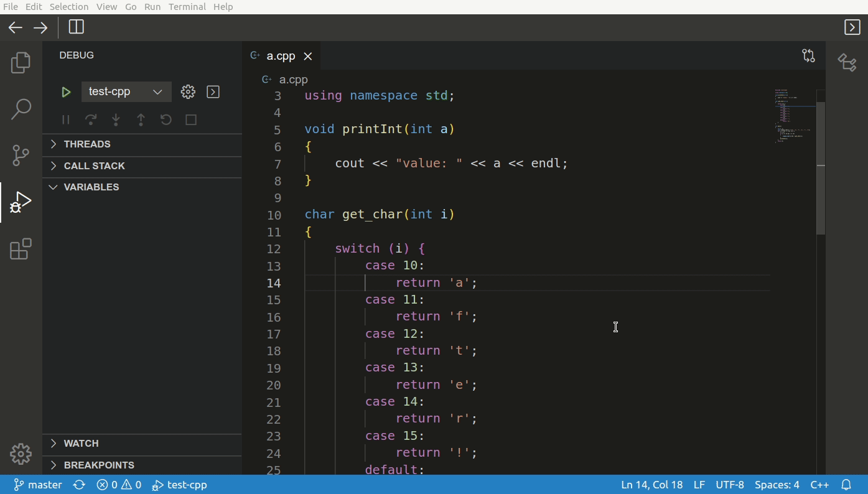Open the Extensions view icon
Image resolution: width=868 pixels, height=494 pixels.
point(21,249)
